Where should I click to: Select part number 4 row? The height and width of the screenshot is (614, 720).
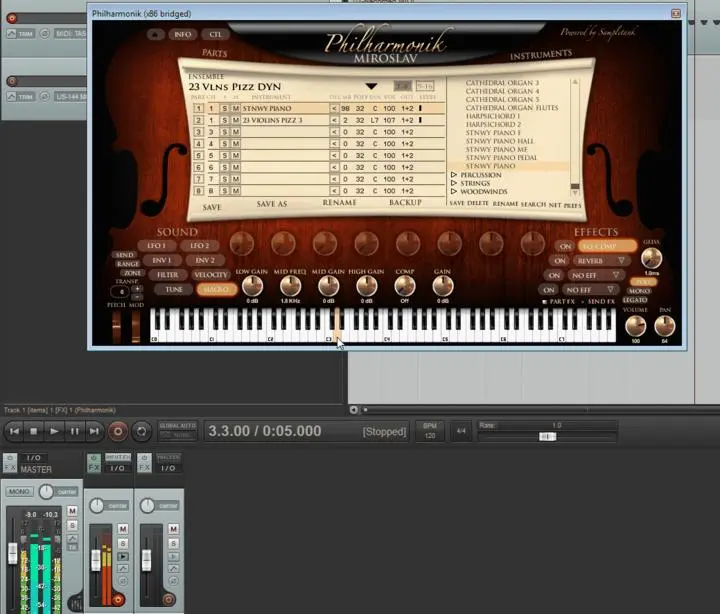[x=198, y=144]
